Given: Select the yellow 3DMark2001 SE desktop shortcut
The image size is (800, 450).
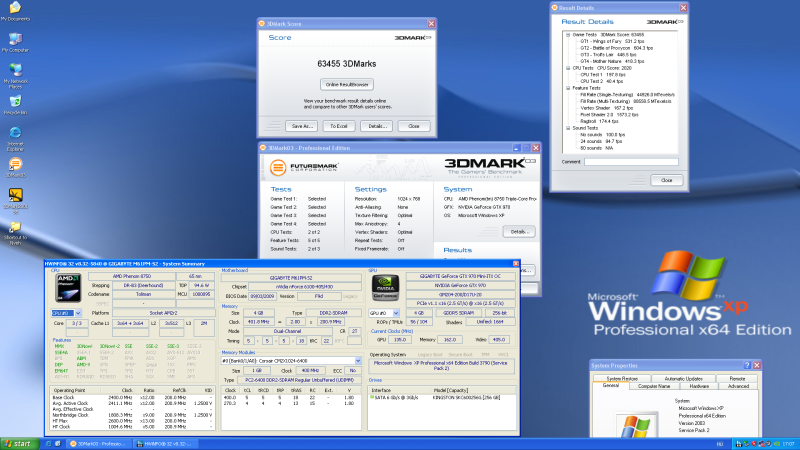Looking at the screenshot, I should pyautogui.click(x=15, y=201).
